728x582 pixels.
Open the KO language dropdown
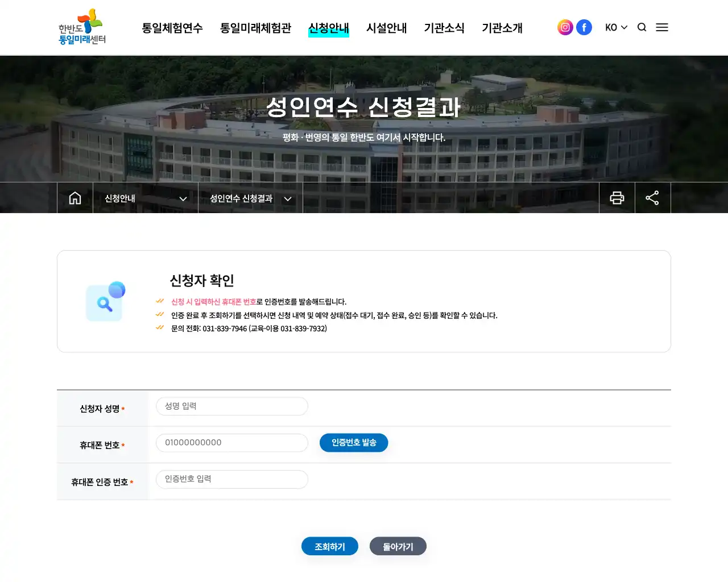pos(616,27)
